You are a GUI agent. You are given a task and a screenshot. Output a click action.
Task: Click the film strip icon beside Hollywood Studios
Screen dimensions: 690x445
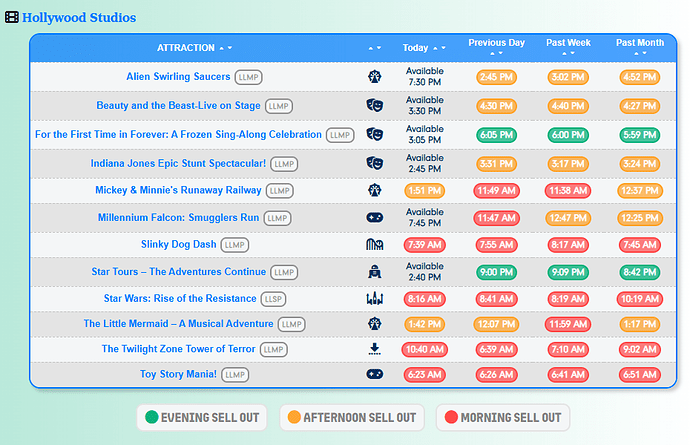11,17
